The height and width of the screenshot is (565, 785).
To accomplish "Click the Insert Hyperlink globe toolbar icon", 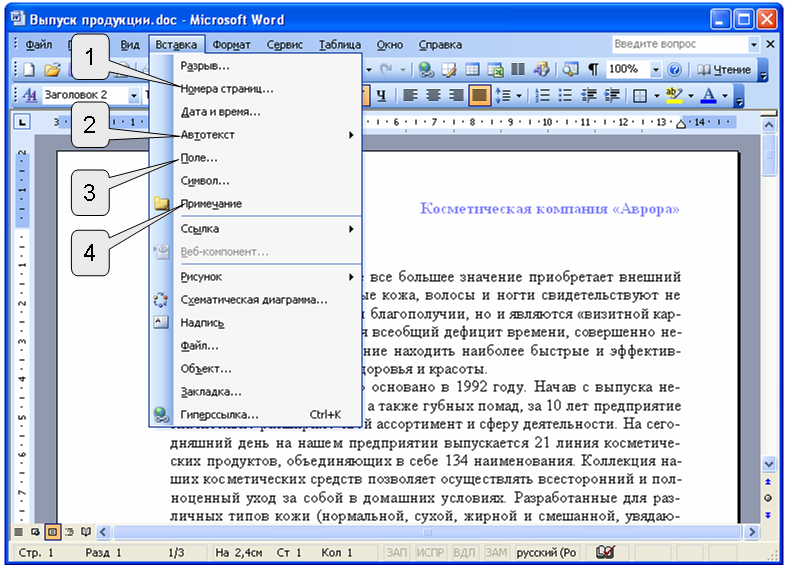I will click(x=426, y=70).
